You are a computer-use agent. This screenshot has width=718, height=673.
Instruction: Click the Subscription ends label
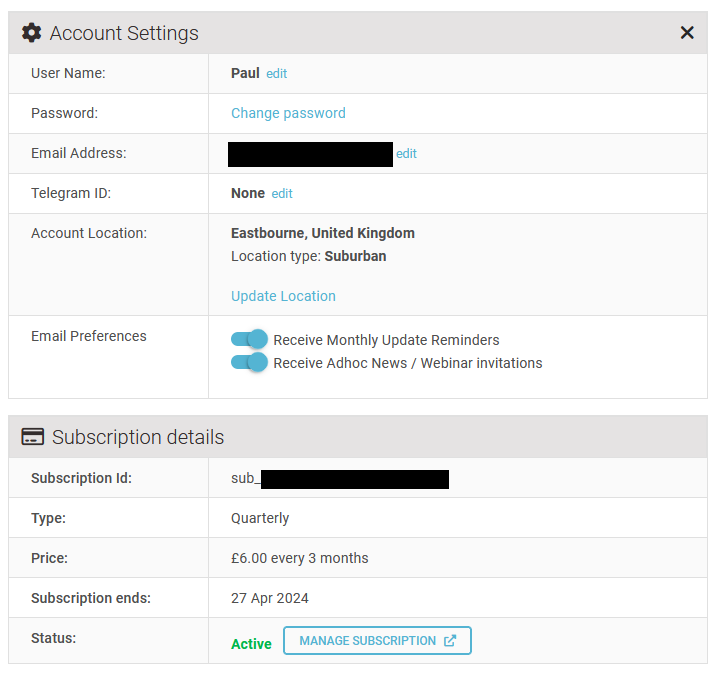click(91, 598)
